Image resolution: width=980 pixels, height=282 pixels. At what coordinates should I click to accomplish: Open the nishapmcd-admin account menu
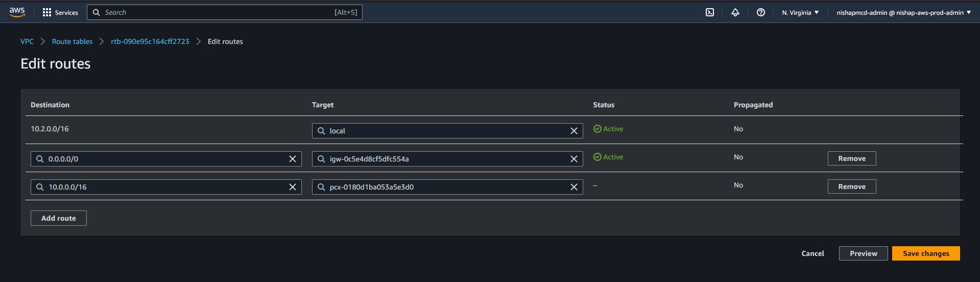pyautogui.click(x=903, y=12)
